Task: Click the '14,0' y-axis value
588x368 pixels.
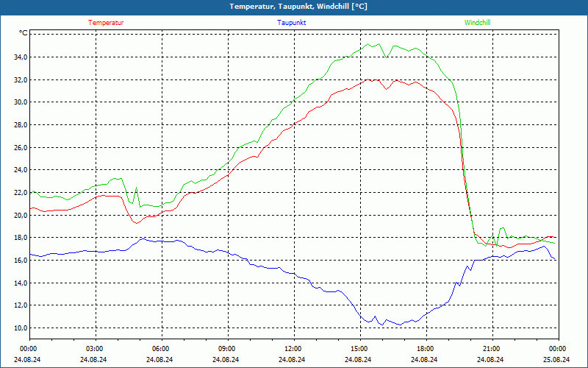Action: [21, 283]
